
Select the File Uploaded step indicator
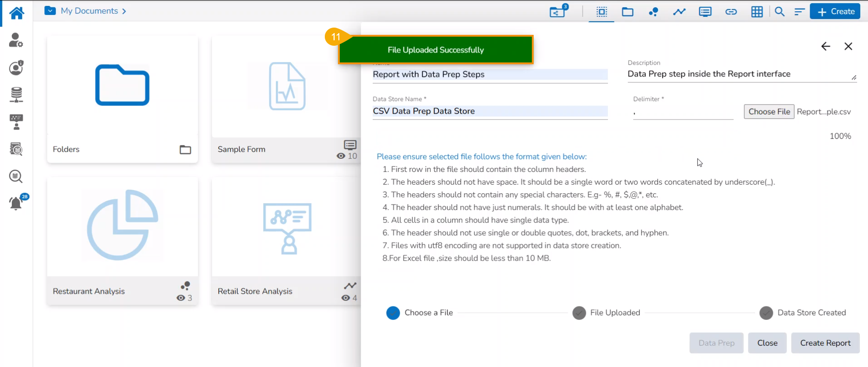point(579,313)
